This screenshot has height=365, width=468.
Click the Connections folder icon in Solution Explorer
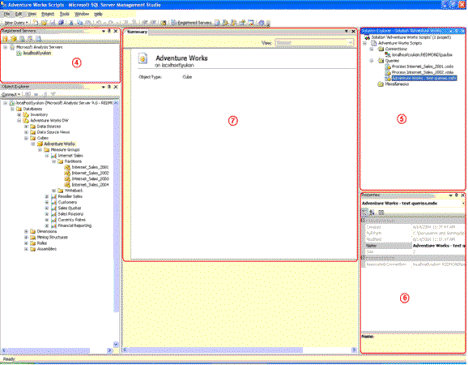[x=381, y=49]
